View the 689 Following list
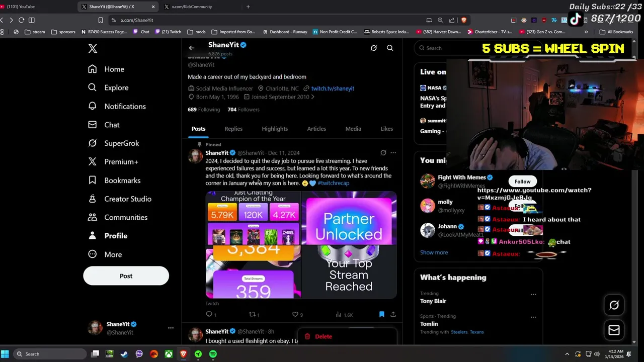This screenshot has width=644, height=362. click(x=204, y=110)
